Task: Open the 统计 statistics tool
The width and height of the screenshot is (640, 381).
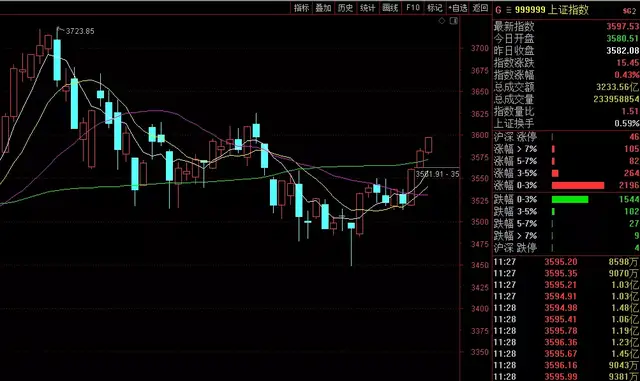Action: (367, 8)
